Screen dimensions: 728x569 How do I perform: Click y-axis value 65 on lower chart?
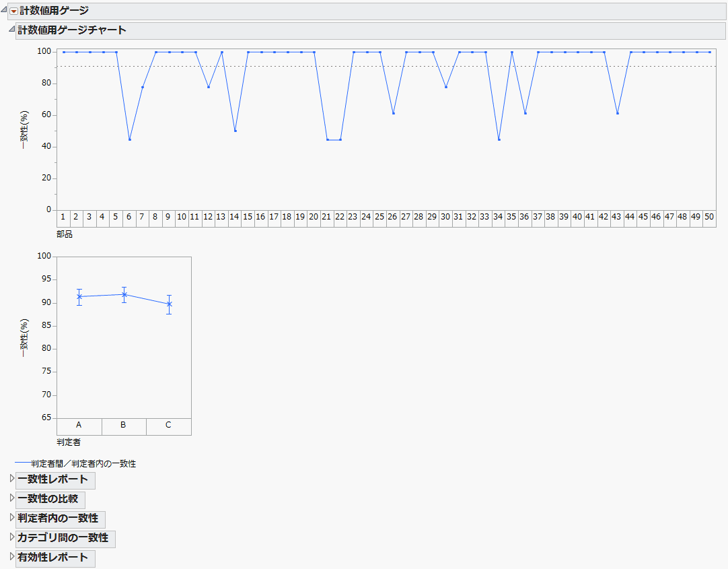(x=46, y=417)
